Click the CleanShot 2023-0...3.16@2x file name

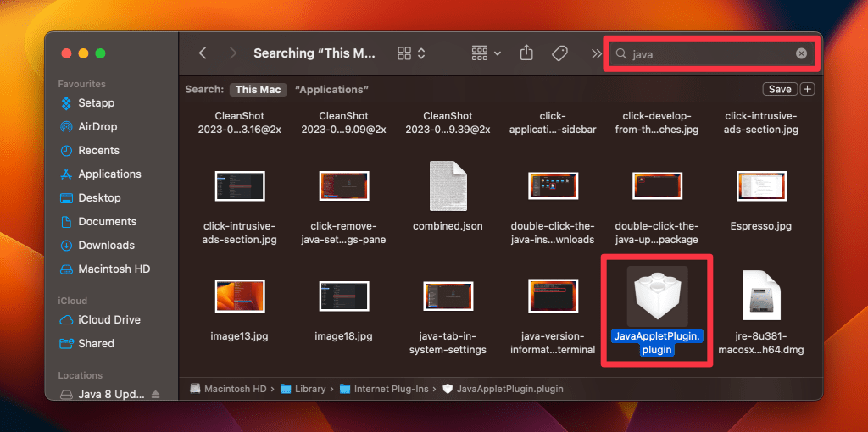(240, 123)
